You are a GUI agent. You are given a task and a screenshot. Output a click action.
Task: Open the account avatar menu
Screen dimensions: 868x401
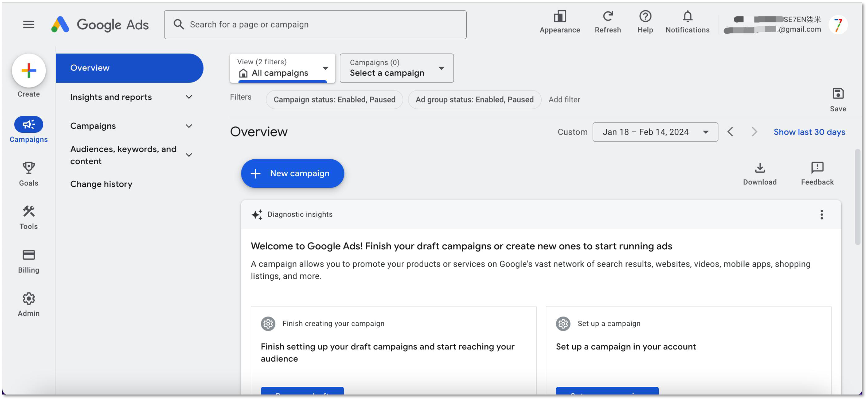click(x=838, y=25)
